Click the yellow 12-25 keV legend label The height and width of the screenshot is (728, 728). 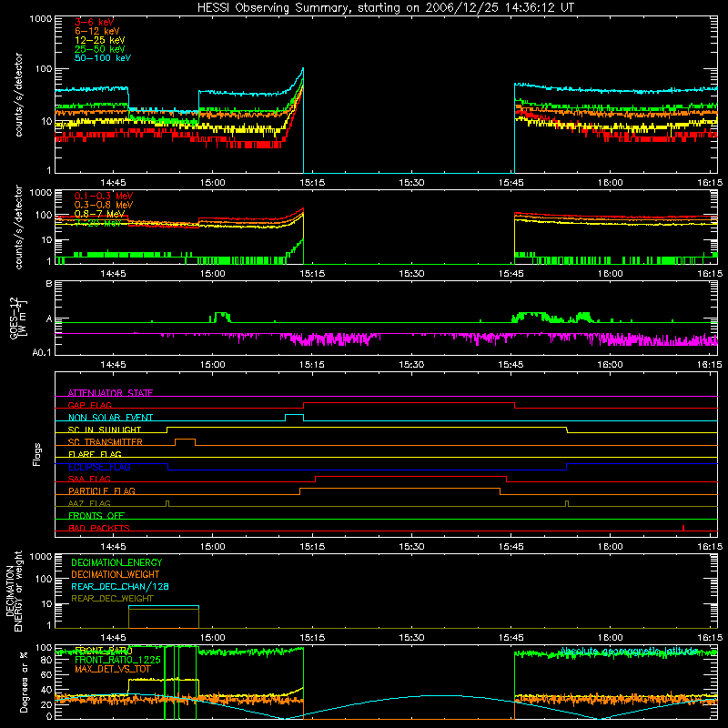(x=99, y=40)
